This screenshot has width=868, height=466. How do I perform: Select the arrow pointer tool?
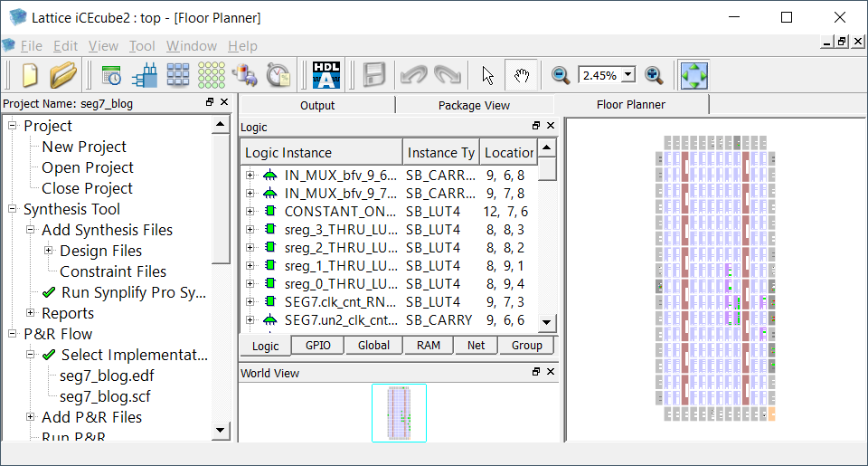487,75
